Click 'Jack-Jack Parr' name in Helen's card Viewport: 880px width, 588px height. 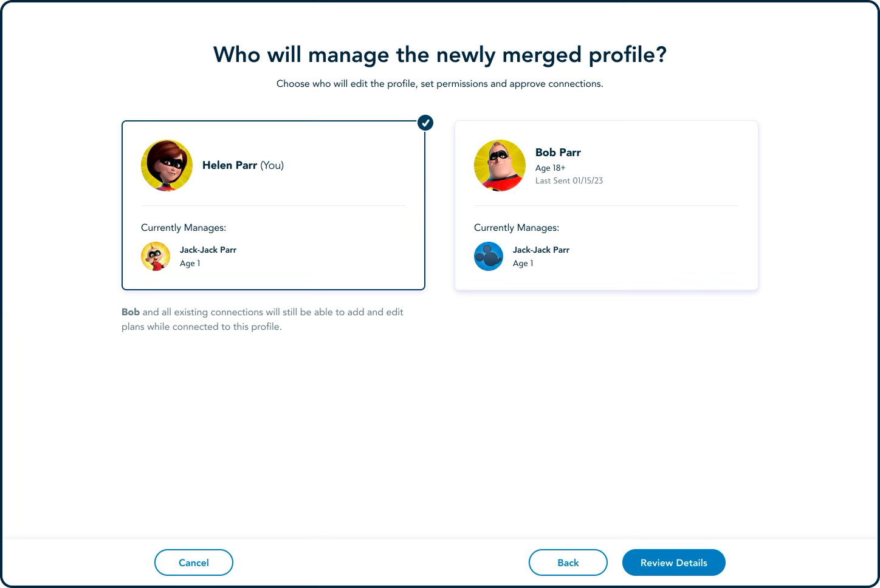[x=208, y=250]
